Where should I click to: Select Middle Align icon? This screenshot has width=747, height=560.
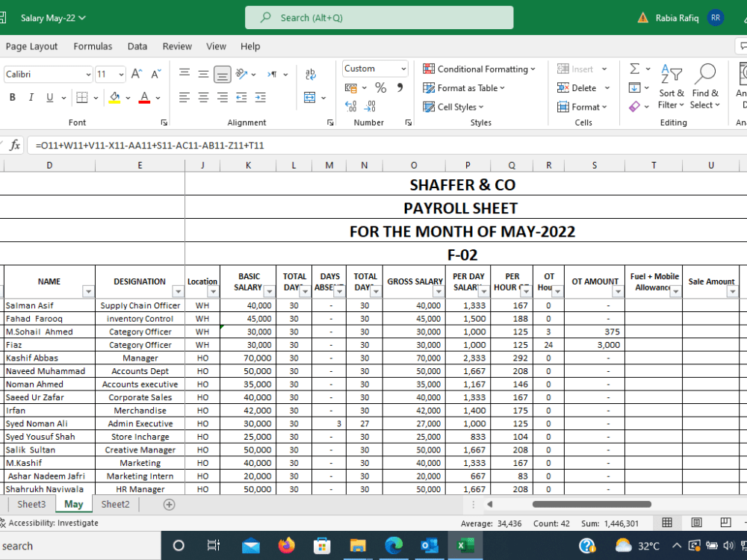pos(203,73)
